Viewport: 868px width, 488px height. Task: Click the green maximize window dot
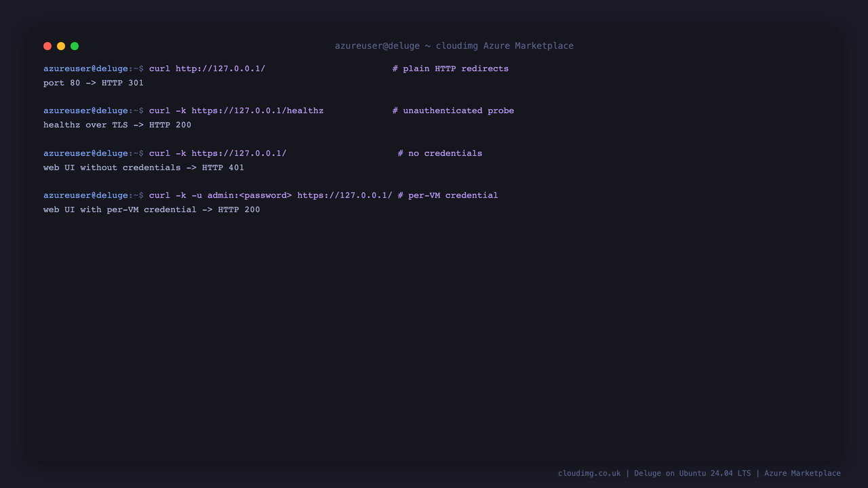(x=75, y=46)
